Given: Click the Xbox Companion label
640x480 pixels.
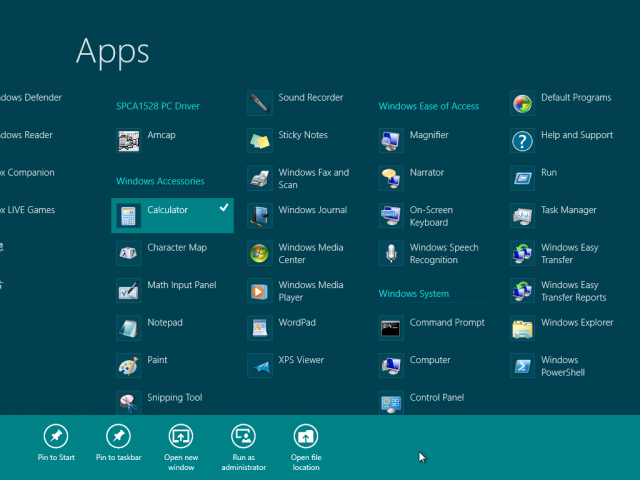Looking at the screenshot, I should [27, 173].
